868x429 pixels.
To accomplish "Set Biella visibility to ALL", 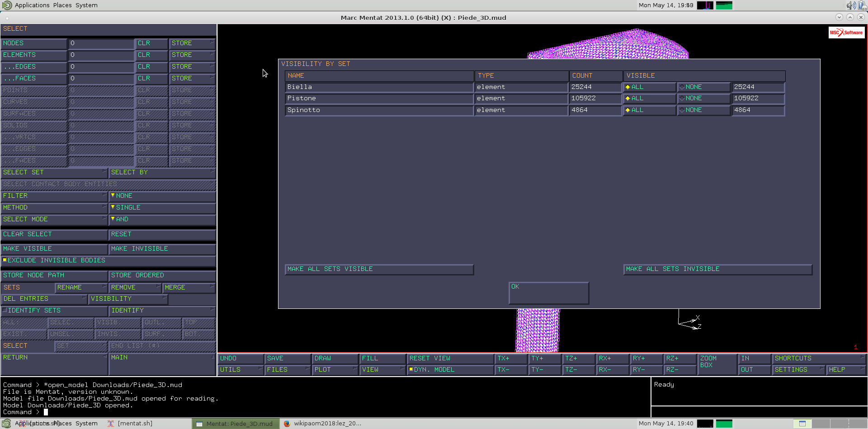I will point(650,87).
